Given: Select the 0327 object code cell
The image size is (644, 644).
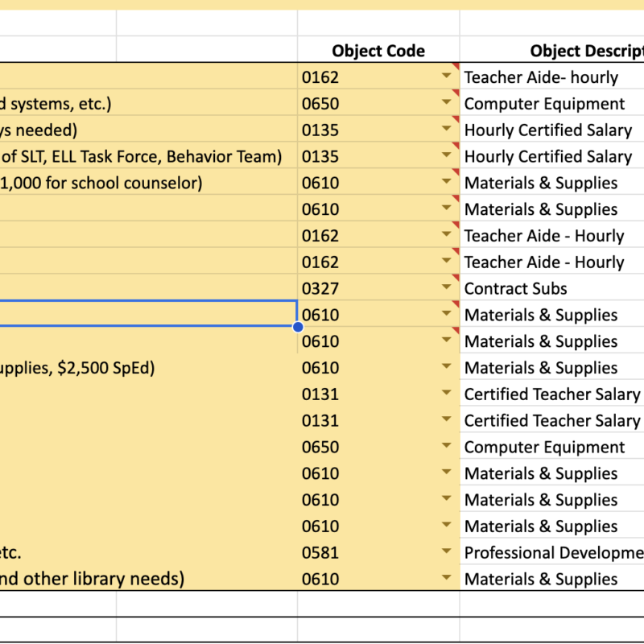Looking at the screenshot, I should 378,287.
